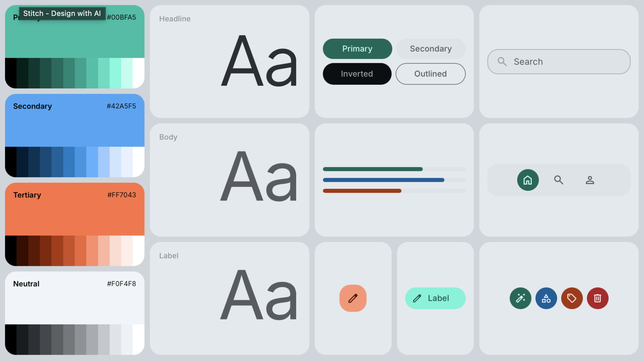This screenshot has height=361, width=644.
Task: Click the home icon in navigation bar
Action: click(x=527, y=180)
